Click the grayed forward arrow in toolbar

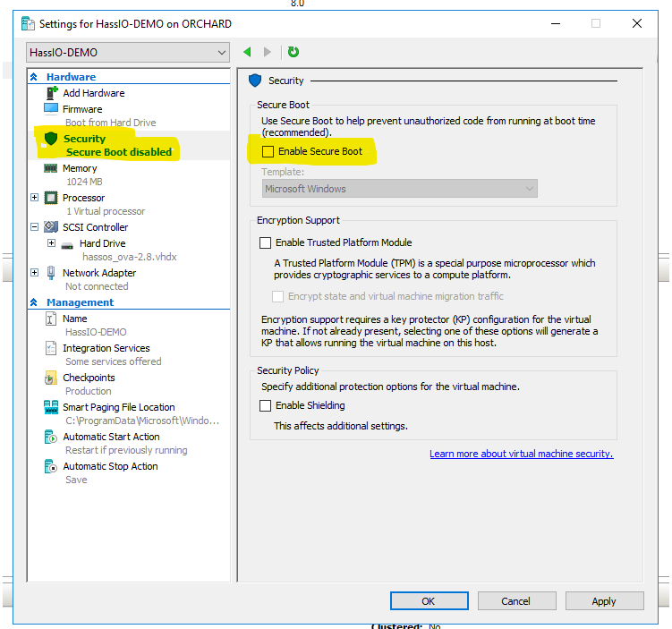point(268,52)
